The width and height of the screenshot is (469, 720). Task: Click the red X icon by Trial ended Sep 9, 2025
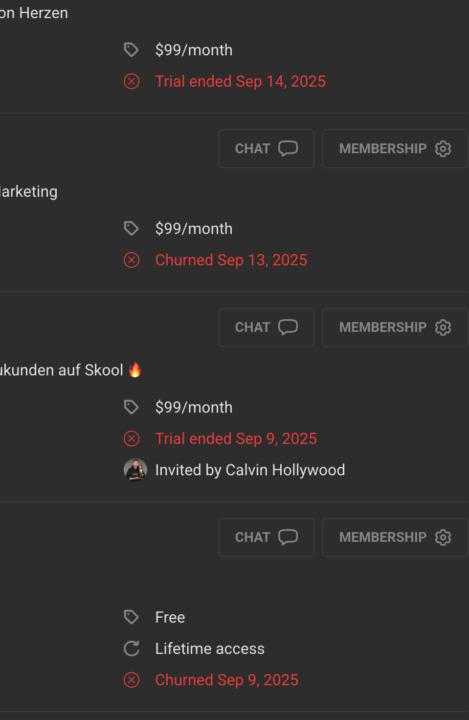point(131,439)
